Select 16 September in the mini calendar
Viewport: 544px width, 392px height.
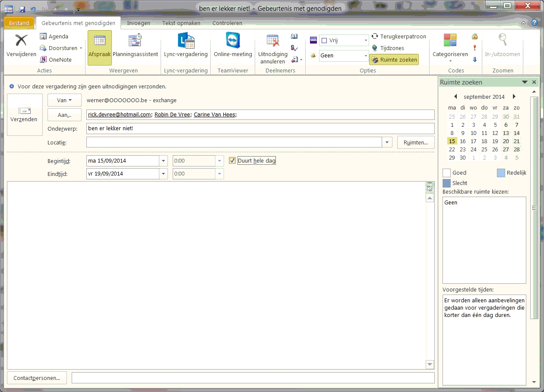pyautogui.click(x=463, y=141)
